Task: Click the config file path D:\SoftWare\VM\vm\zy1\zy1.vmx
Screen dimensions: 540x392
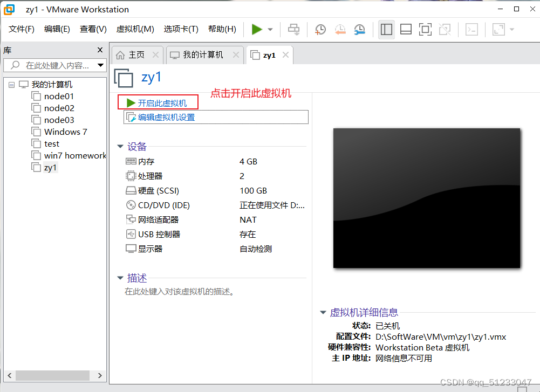Action: pyautogui.click(x=441, y=337)
